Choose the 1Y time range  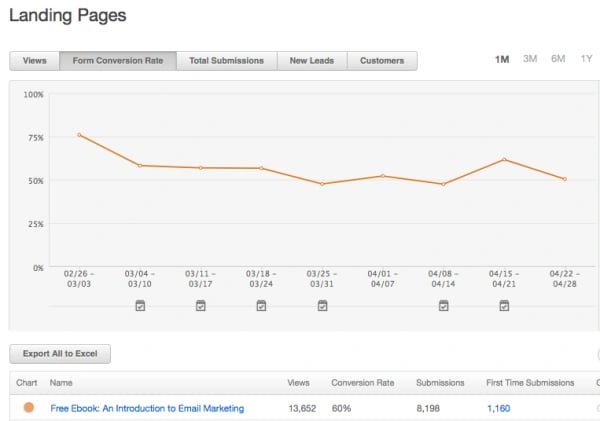click(x=585, y=59)
